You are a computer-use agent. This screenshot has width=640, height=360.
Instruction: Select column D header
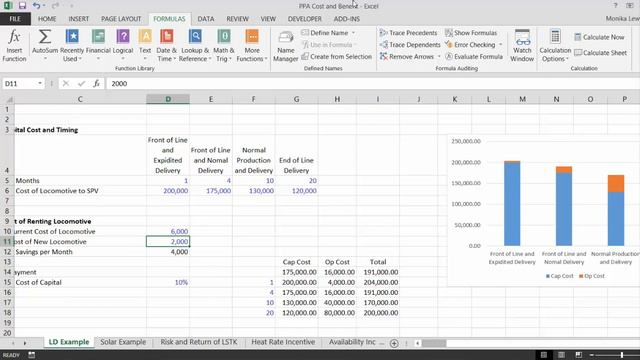[168, 99]
